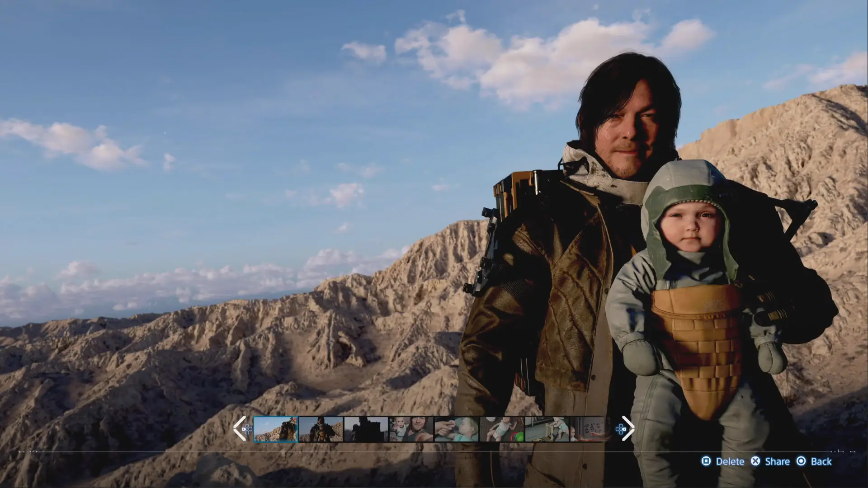Screen dimensions: 868x488
Task: Click the square Delete button icon
Action: pos(706,461)
